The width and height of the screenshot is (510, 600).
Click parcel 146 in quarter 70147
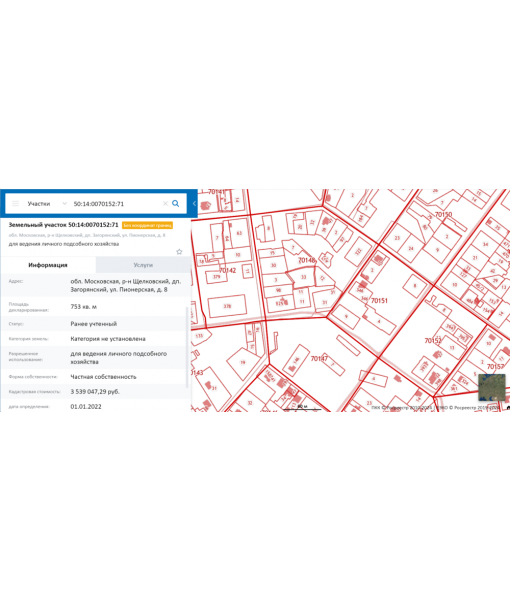296,360
